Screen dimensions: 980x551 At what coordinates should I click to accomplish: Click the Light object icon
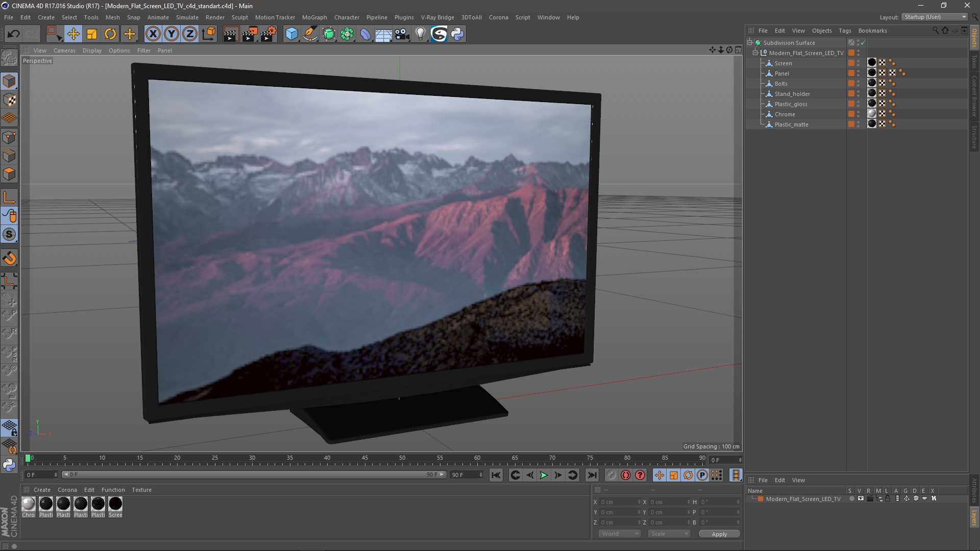click(x=420, y=34)
